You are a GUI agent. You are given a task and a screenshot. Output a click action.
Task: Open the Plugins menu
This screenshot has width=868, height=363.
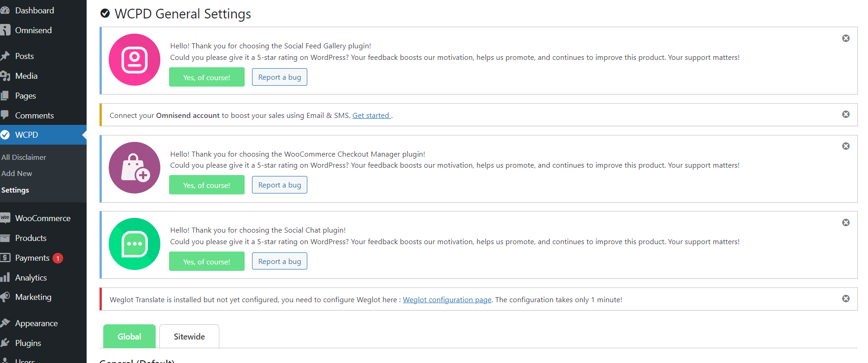click(x=28, y=343)
